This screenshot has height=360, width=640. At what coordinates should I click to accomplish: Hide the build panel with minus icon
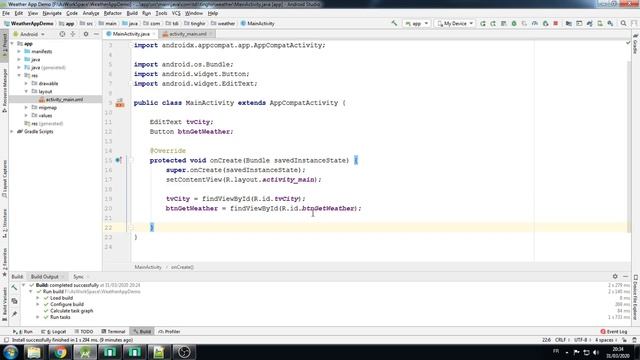[x=625, y=276]
